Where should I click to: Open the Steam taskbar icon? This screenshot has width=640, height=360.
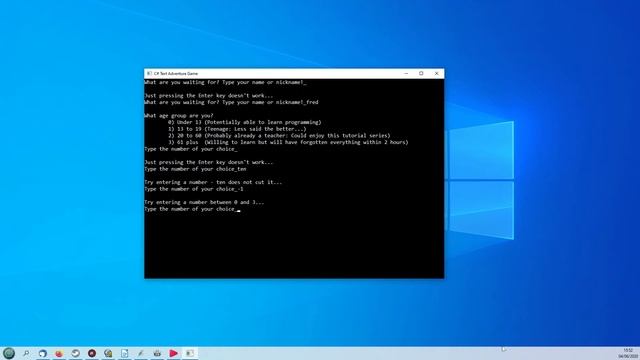pyautogui.click(x=76, y=353)
